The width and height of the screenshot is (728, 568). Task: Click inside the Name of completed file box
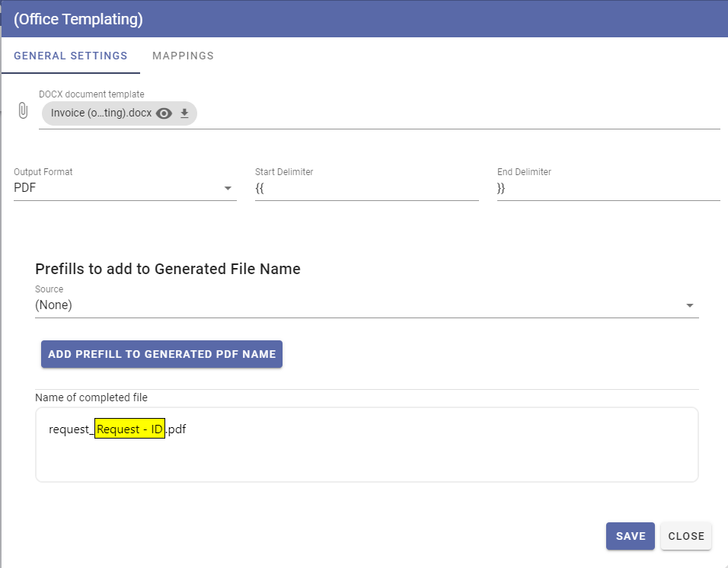pos(367,445)
